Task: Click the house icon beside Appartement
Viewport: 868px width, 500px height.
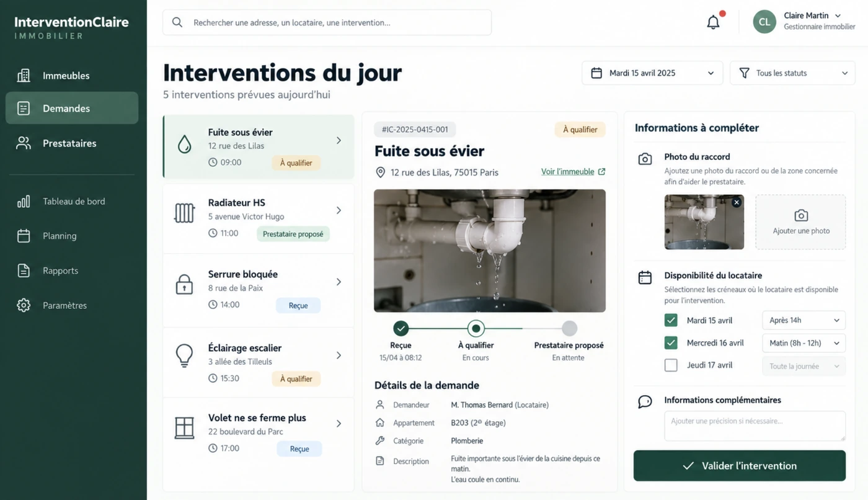Action: [380, 422]
